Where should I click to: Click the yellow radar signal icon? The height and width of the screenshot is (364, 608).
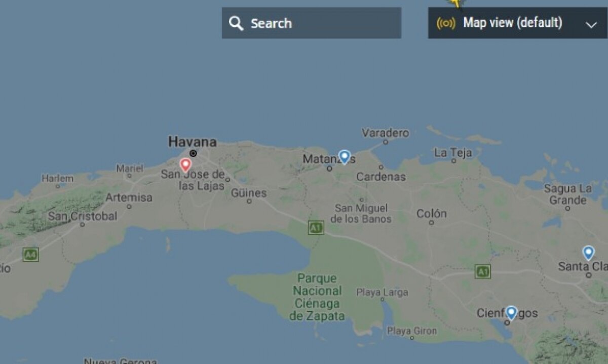tap(446, 23)
